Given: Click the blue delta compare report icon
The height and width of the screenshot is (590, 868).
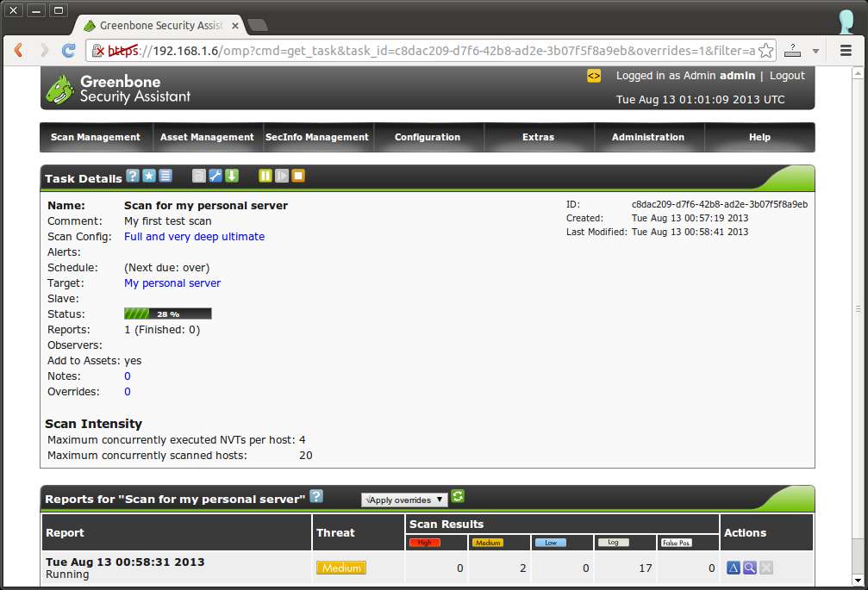Looking at the screenshot, I should pos(733,568).
